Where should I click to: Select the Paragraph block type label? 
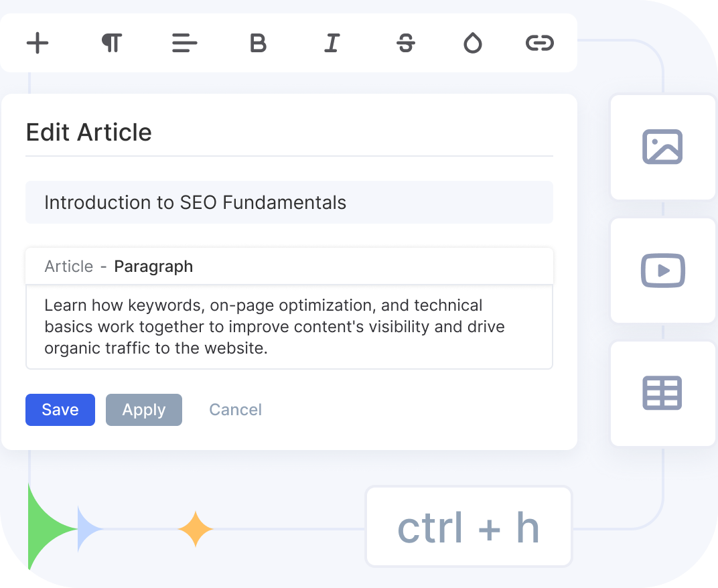tap(153, 267)
